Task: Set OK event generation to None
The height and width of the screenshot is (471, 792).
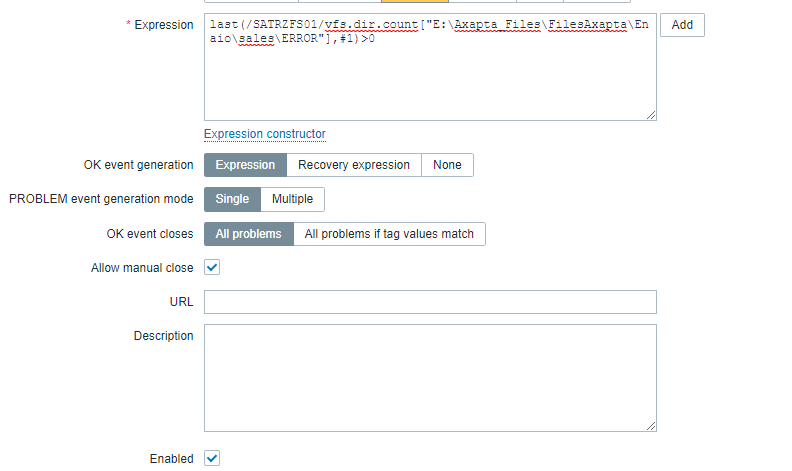Action: [447, 165]
